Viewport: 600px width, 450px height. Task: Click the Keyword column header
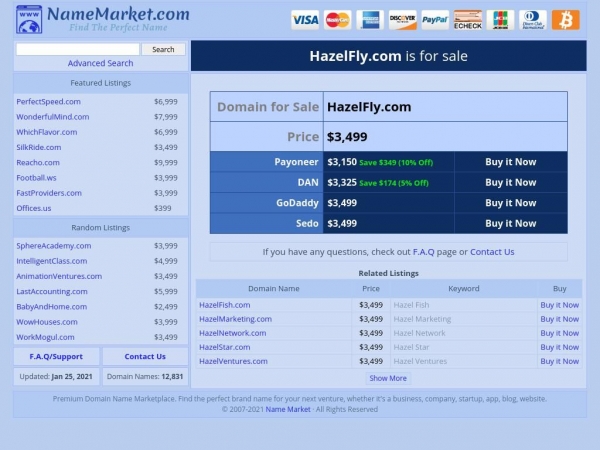coord(463,289)
